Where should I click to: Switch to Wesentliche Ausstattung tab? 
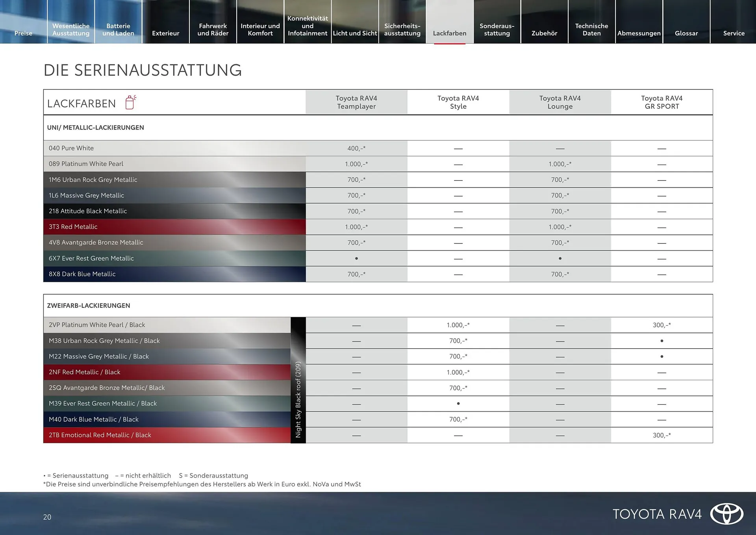71,30
